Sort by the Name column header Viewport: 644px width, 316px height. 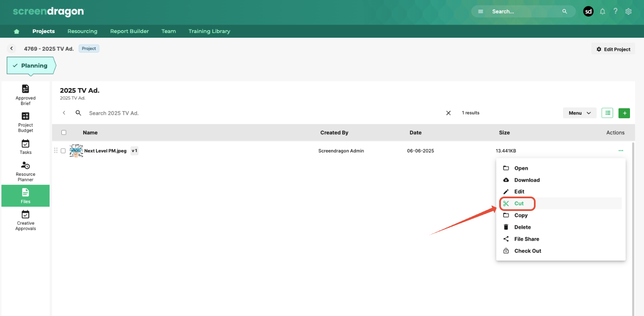(x=90, y=133)
